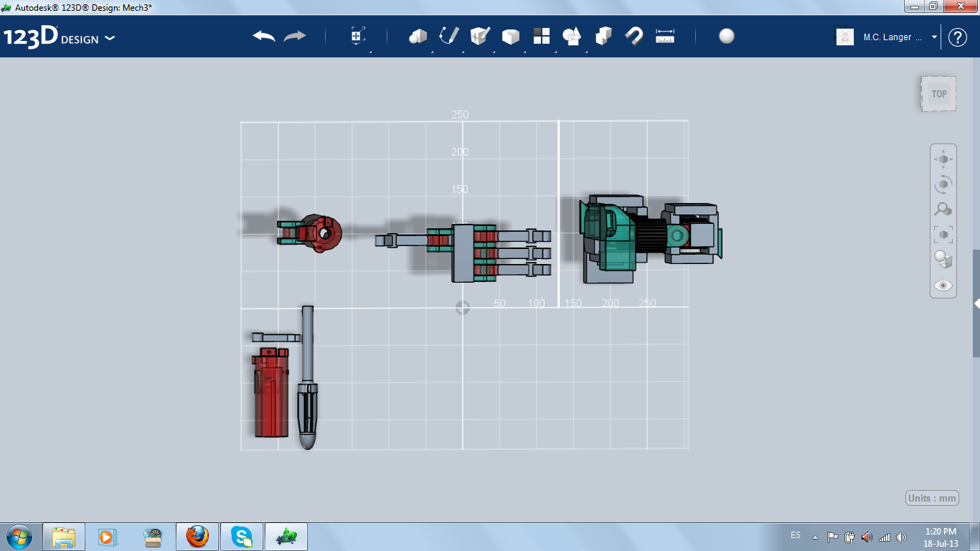Select the Orbit navigation tool
The image size is (980, 551).
pos(943,184)
